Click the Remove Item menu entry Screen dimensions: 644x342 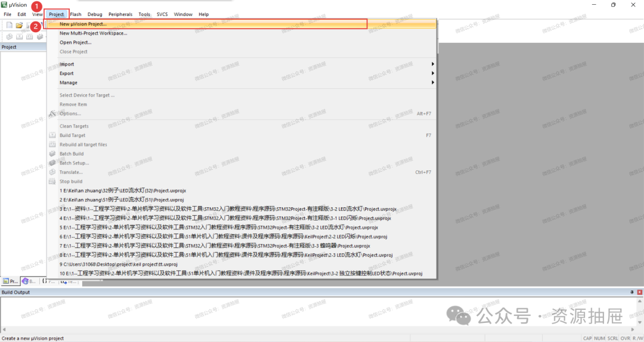tap(242, 104)
